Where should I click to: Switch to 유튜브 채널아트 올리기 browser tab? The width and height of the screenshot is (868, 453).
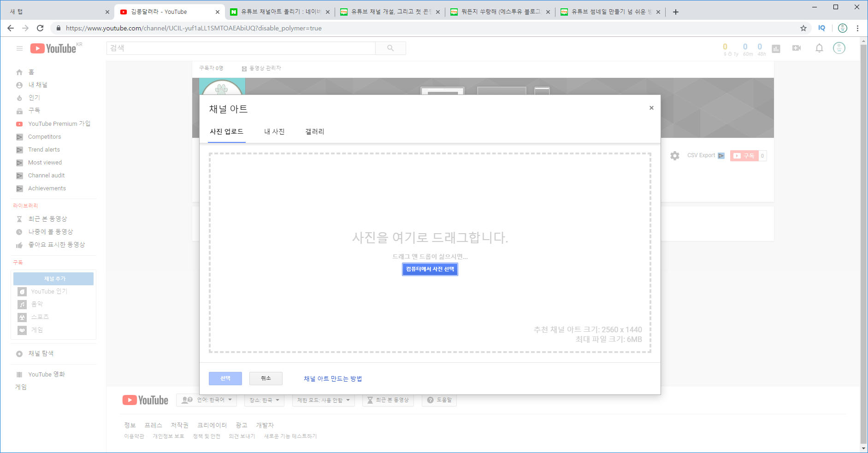(x=280, y=12)
